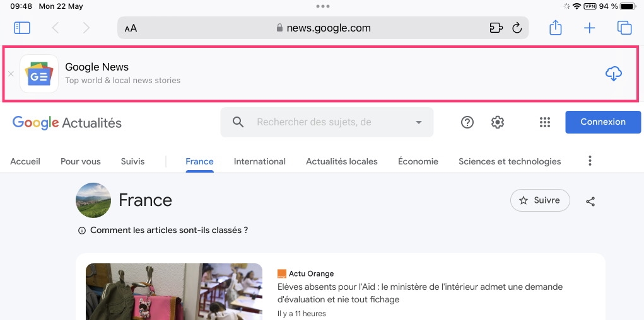
Task: Focus the Rechercher des sujets search field
Action: coord(327,122)
